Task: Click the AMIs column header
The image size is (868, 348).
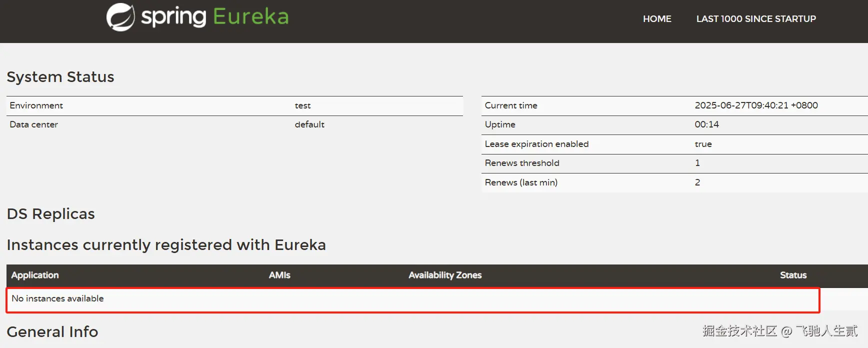Action: point(279,275)
